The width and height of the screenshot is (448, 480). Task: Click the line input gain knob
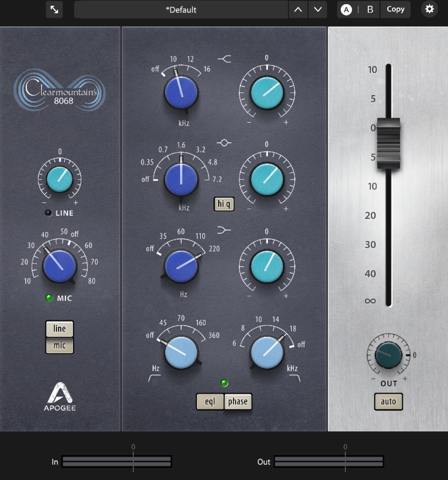(x=59, y=179)
